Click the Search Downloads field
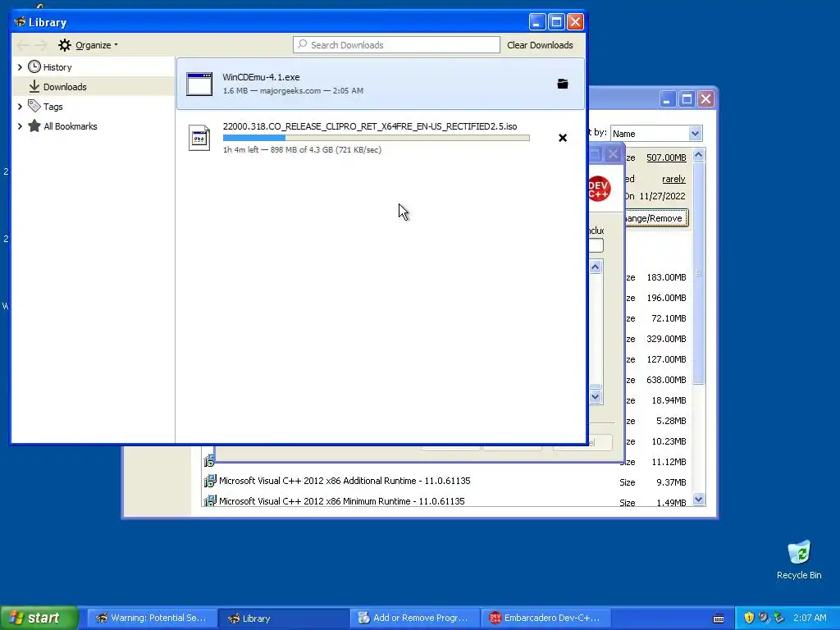 (396, 45)
